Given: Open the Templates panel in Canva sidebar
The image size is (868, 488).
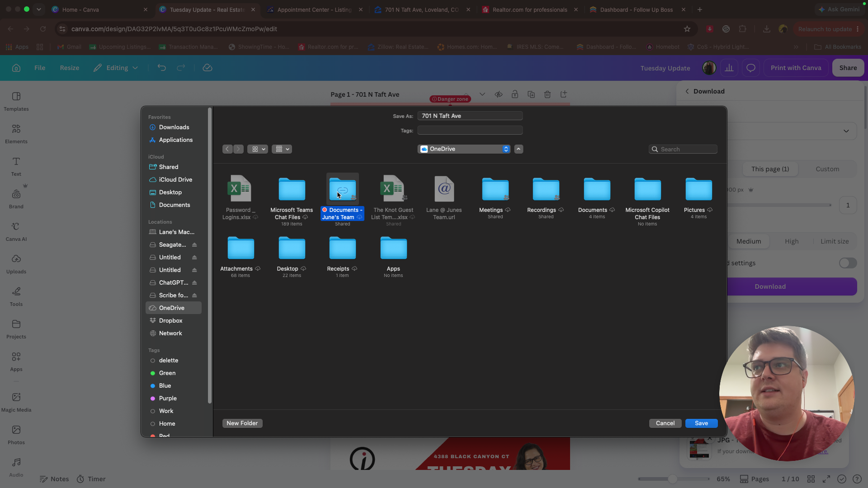Looking at the screenshot, I should coord(16,102).
